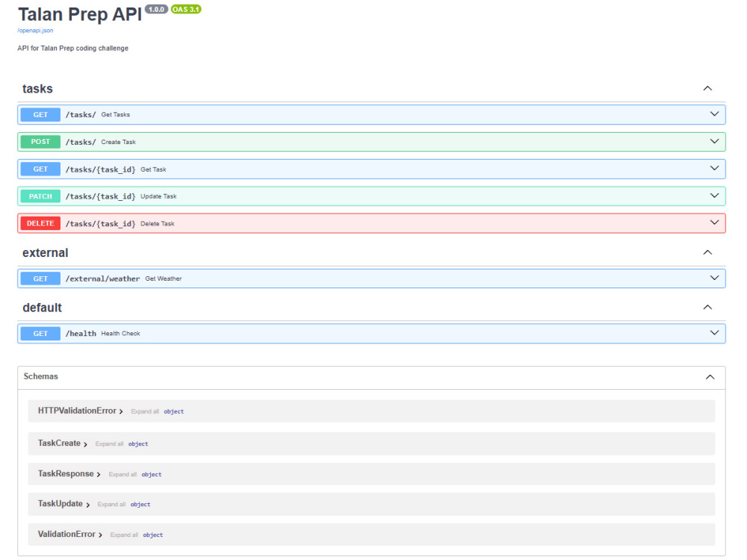Collapse the default section chevron
This screenshot has width=747, height=560.
(x=707, y=307)
